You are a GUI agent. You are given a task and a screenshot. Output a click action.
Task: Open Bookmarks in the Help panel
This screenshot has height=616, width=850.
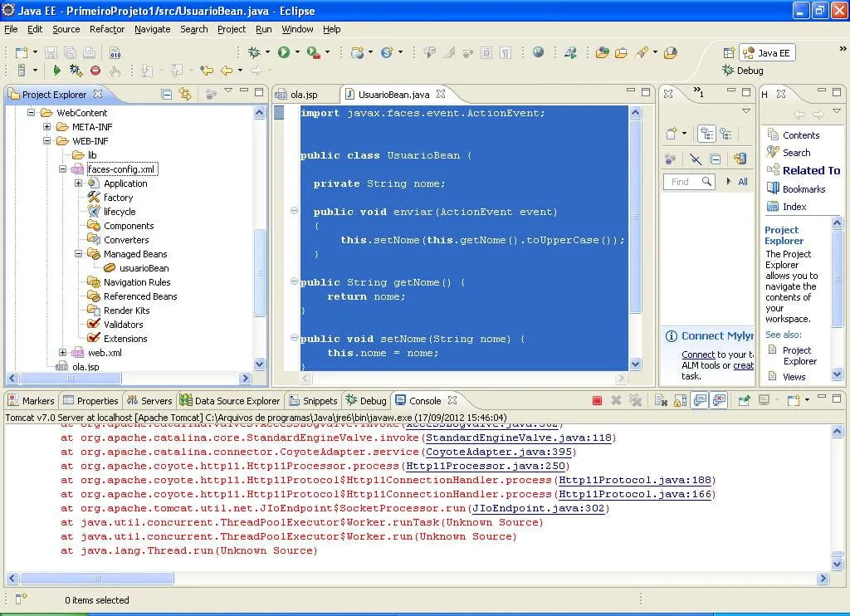coord(803,189)
